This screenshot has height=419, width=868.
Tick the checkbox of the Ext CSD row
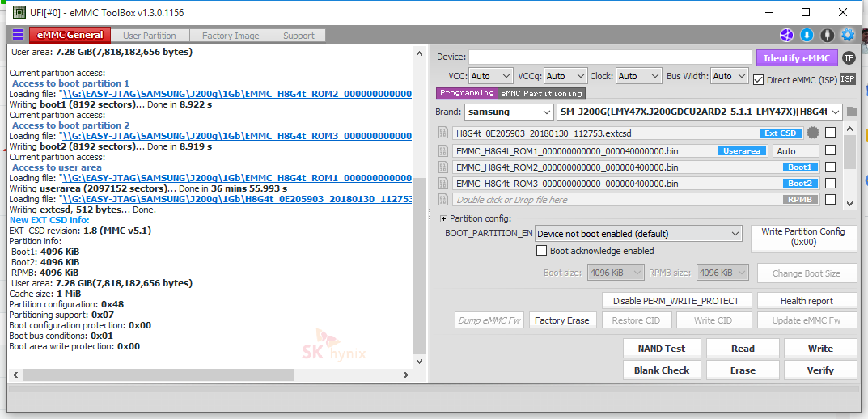pos(830,133)
